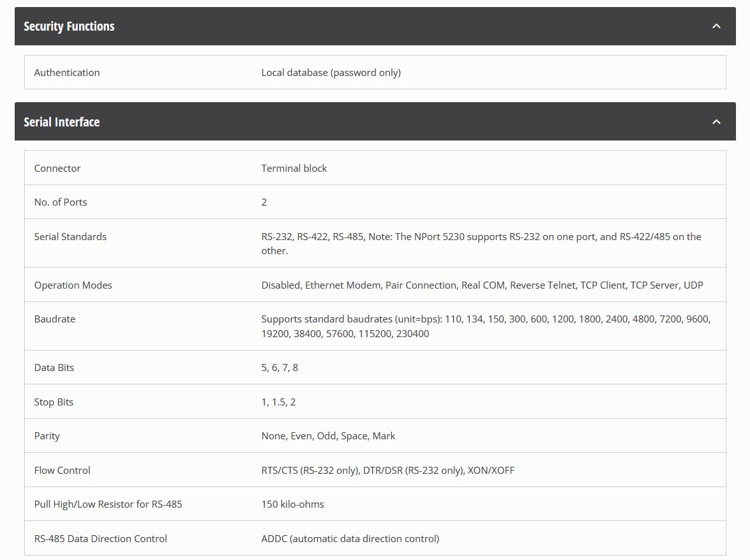Click the Security Functions section header title
The width and height of the screenshot is (750, 560).
click(x=69, y=26)
